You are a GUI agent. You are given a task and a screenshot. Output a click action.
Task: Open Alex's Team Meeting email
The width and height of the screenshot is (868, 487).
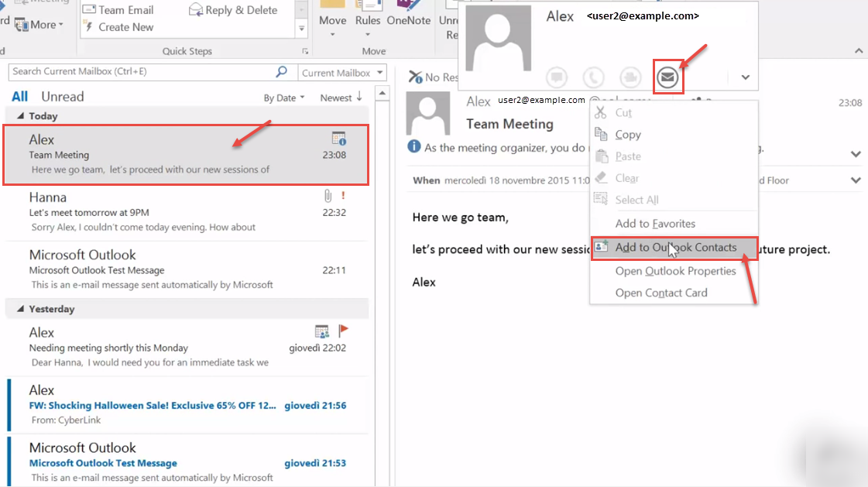pos(186,154)
